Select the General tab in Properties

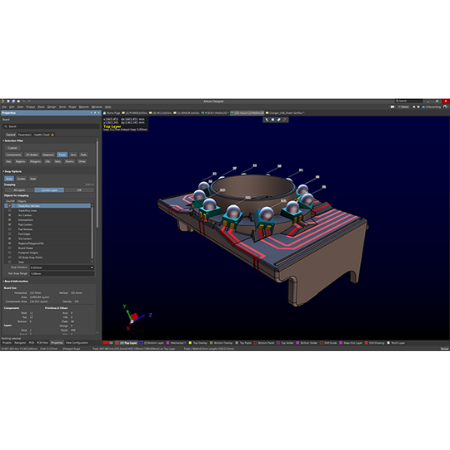11,135
